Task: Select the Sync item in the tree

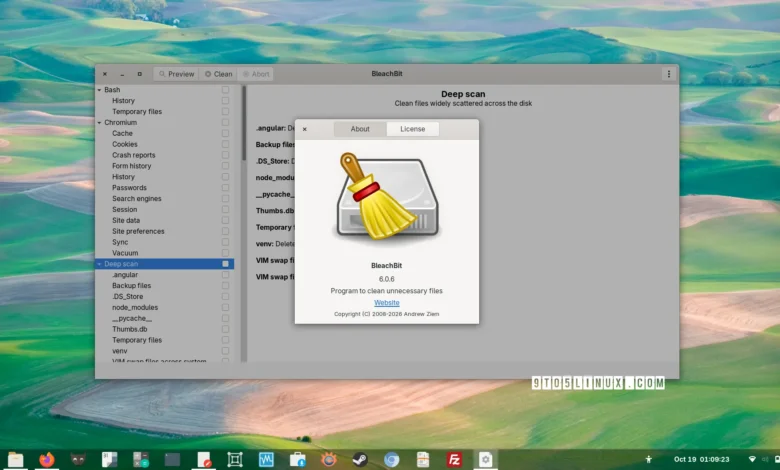Action: pos(120,242)
